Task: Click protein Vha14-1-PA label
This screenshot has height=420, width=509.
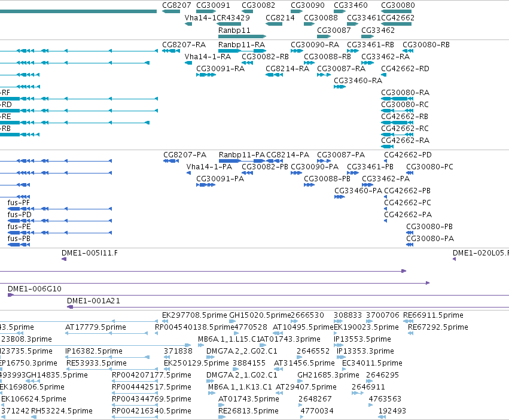Action: pyautogui.click(x=209, y=167)
